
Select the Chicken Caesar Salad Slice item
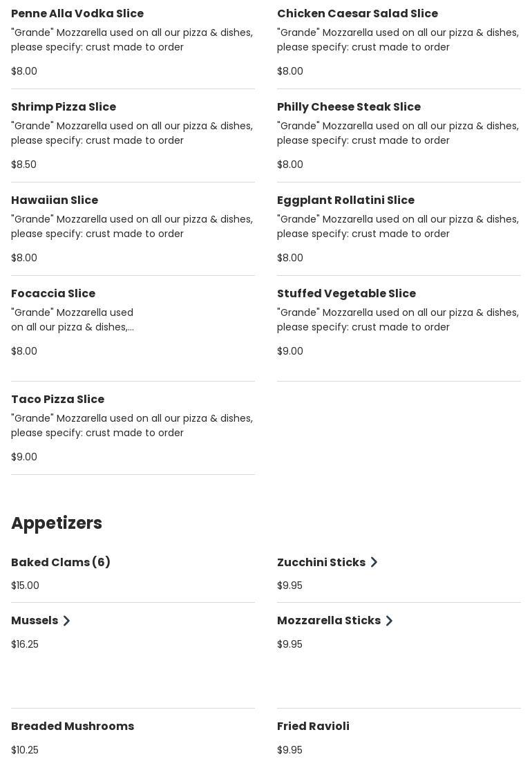pos(357,14)
